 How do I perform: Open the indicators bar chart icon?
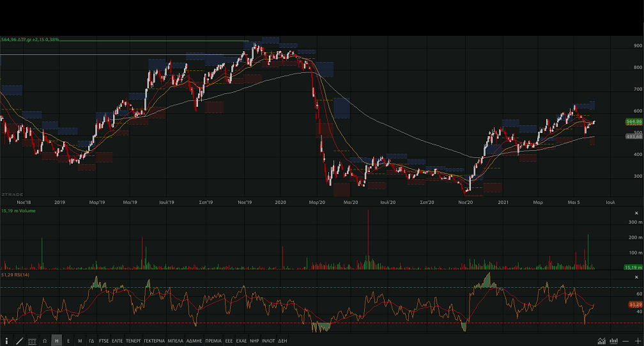pyautogui.click(x=613, y=341)
